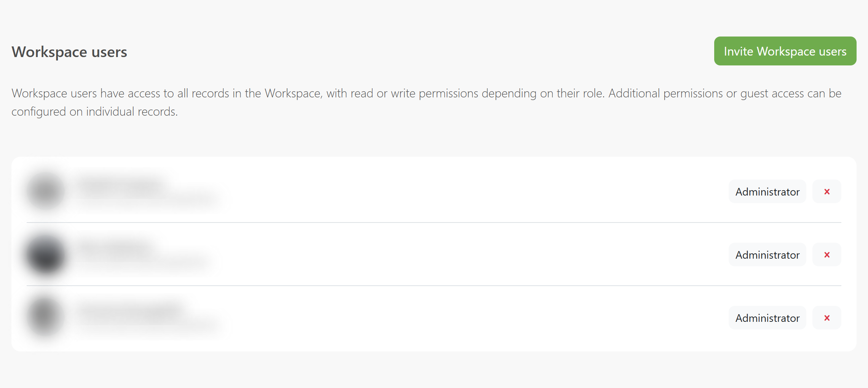Click the first user's blurred avatar
This screenshot has width=868, height=388.
(x=46, y=191)
